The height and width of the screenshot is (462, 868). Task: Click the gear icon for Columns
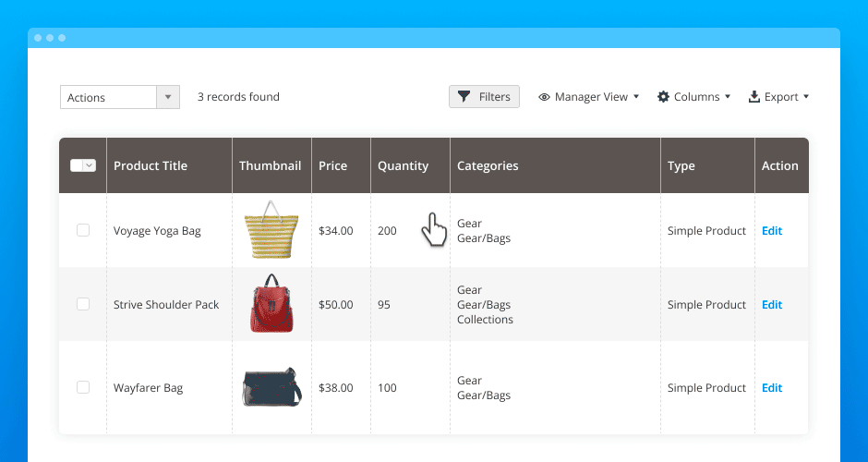pyautogui.click(x=663, y=97)
